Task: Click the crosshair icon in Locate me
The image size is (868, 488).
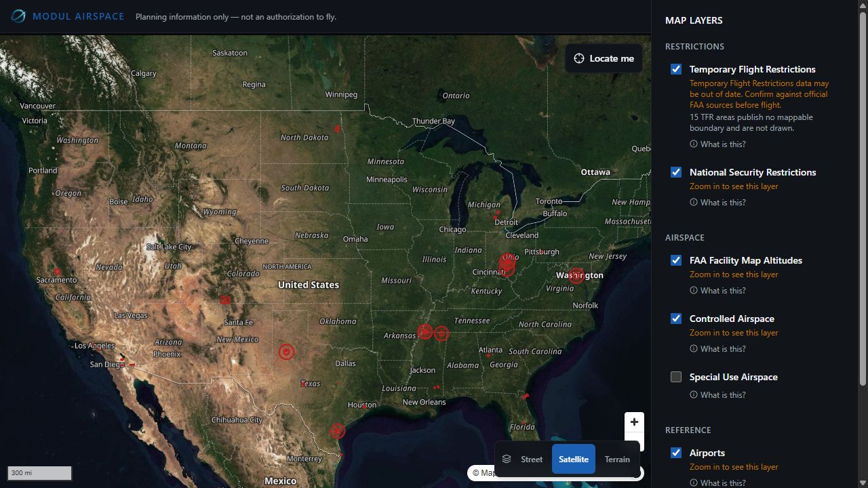Action: [579, 58]
